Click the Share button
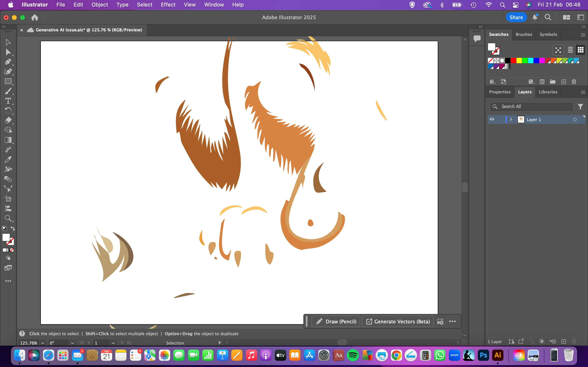588x367 pixels. point(516,17)
